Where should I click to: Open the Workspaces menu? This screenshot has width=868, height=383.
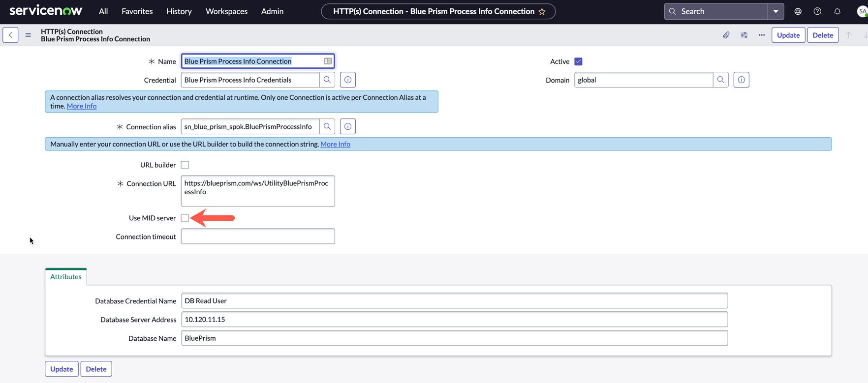(x=226, y=11)
